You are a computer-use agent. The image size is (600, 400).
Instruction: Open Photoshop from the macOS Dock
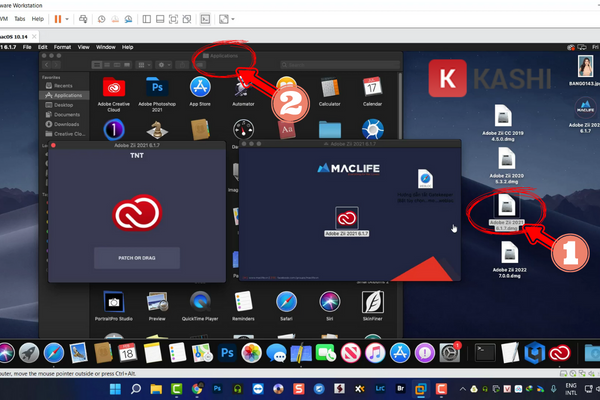coord(227,353)
